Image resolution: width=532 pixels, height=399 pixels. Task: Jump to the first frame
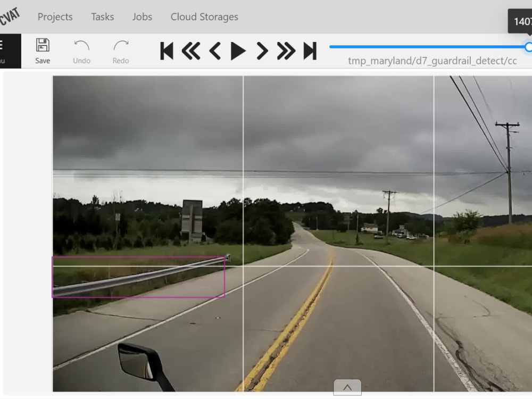click(167, 51)
